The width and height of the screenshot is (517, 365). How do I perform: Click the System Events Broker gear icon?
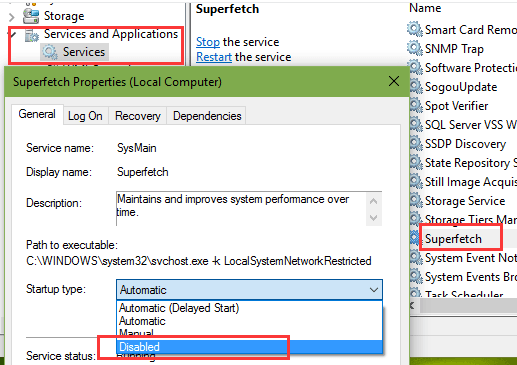pyautogui.click(x=415, y=277)
